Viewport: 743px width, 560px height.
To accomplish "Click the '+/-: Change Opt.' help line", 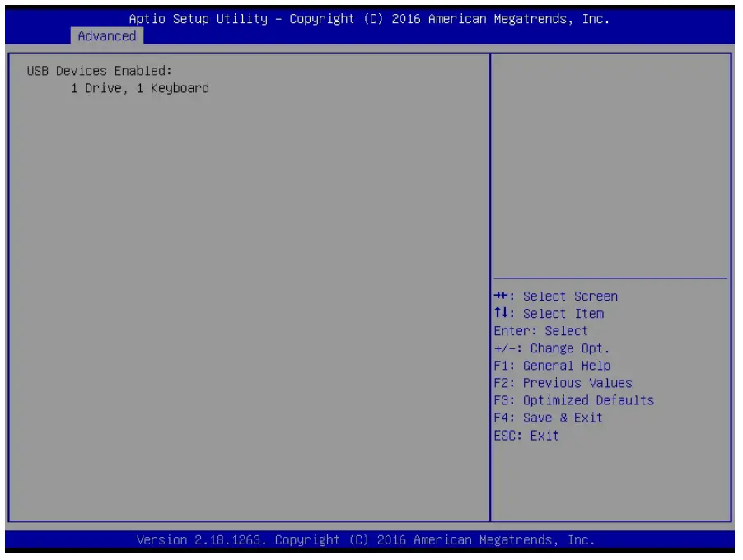I will [552, 348].
